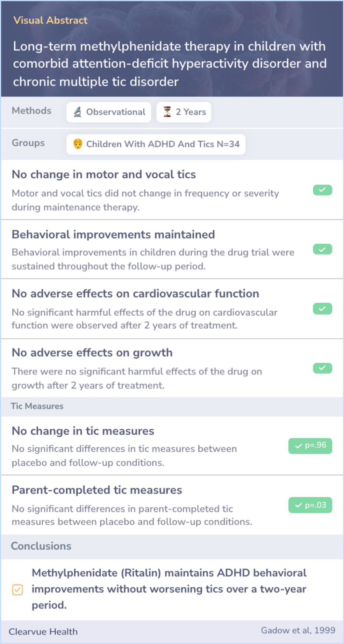The height and width of the screenshot is (644, 344).
Task: Open the Gadow et al, 1999 citation
Action: click(298, 630)
